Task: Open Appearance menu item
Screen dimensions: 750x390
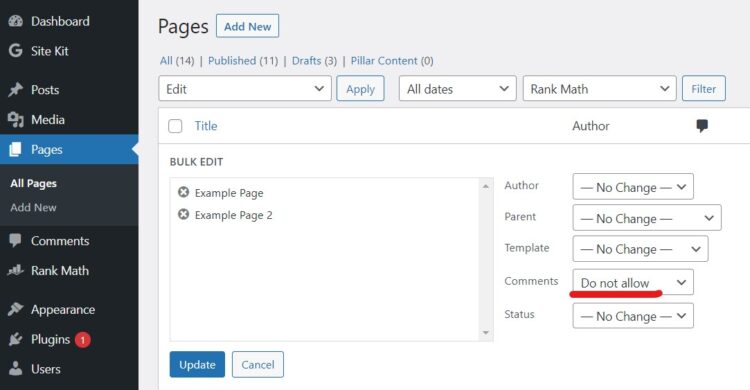Action: (x=63, y=310)
